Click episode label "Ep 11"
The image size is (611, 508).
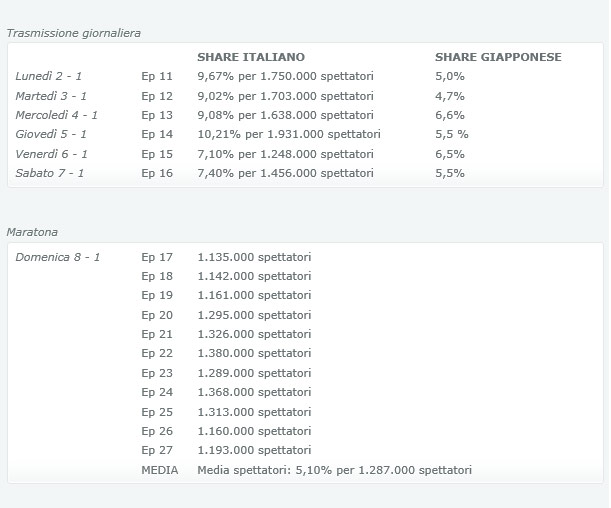pyautogui.click(x=157, y=76)
